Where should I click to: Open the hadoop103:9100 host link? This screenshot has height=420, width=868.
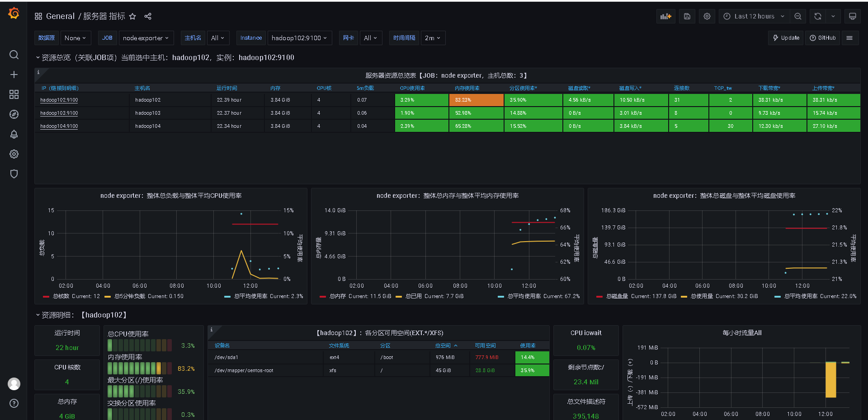click(58, 113)
